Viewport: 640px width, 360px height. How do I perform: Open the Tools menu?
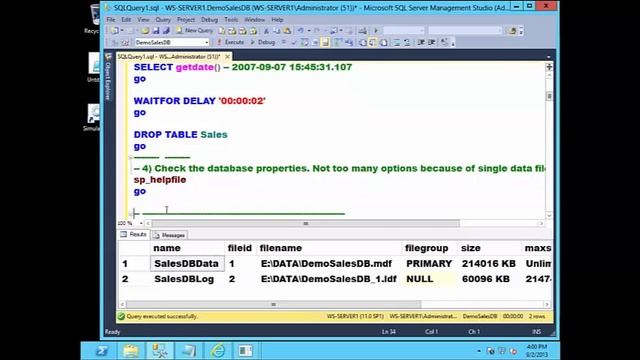pos(231,20)
